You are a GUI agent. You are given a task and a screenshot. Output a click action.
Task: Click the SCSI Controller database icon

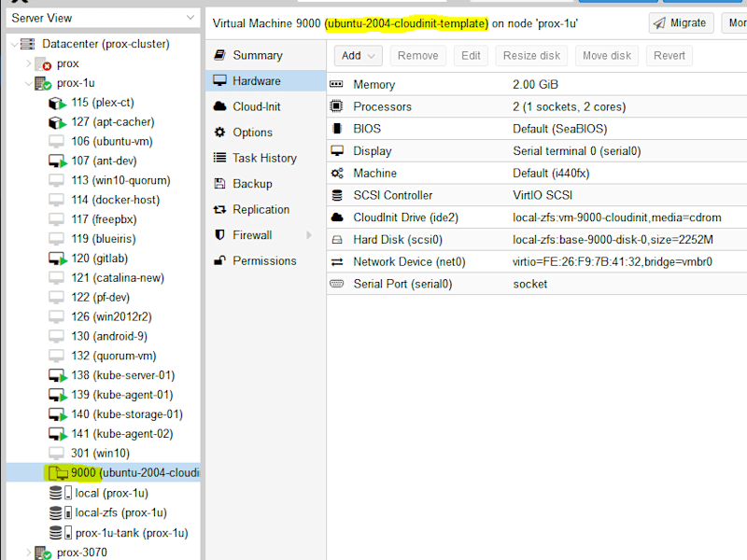coord(337,195)
